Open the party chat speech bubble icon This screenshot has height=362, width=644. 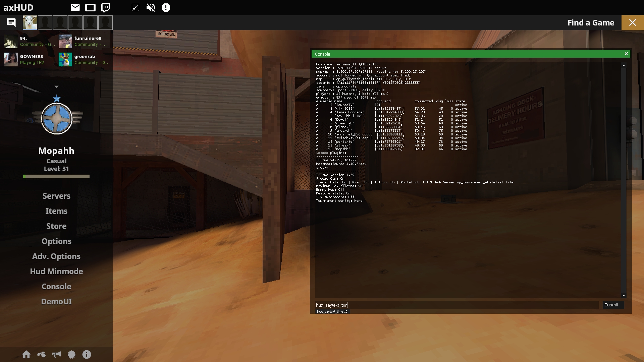click(x=11, y=22)
